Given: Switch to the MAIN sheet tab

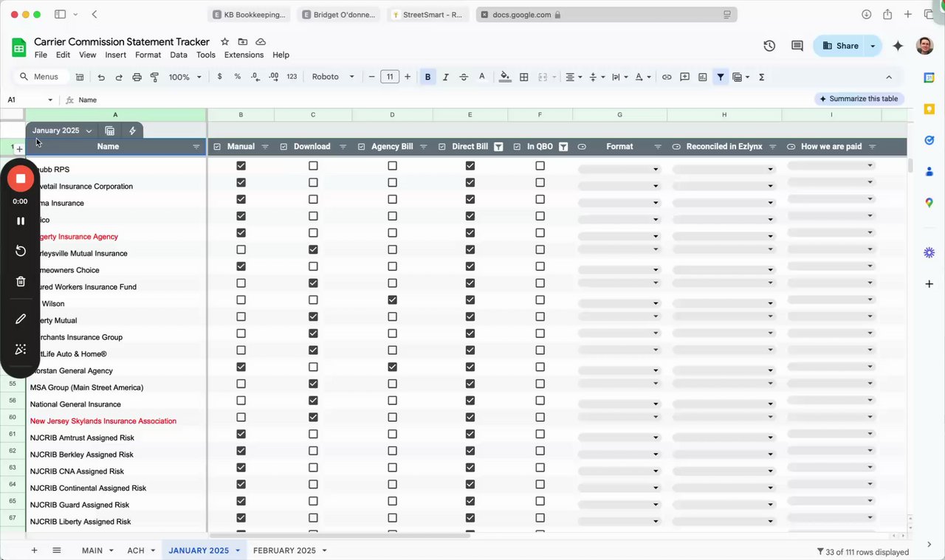Looking at the screenshot, I should pos(92,550).
